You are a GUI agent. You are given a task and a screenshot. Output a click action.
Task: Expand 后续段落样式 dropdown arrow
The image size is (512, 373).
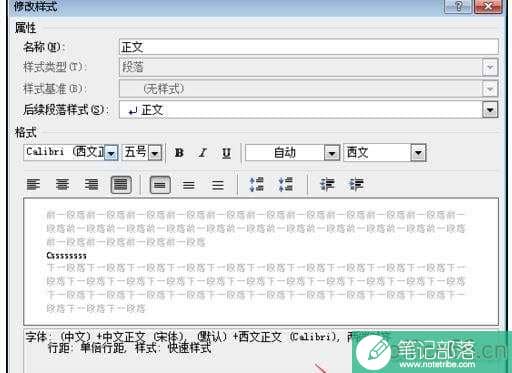[490, 110]
